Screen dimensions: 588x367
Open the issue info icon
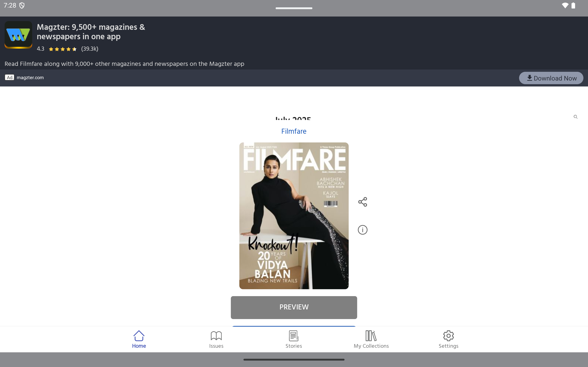pos(362,230)
